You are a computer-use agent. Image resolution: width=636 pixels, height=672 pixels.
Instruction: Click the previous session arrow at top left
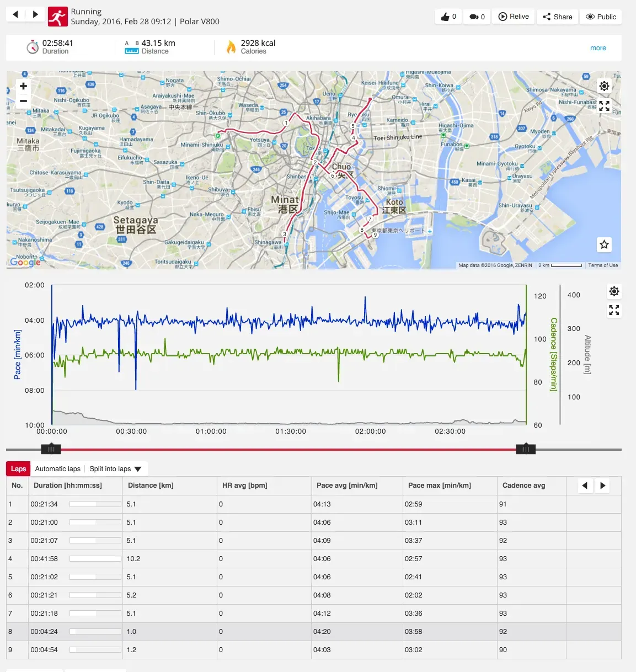pos(14,15)
